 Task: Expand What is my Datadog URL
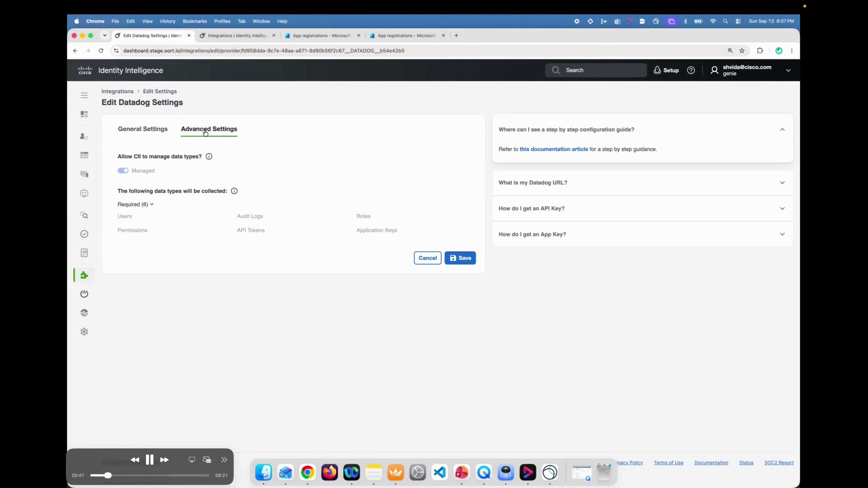pyautogui.click(x=642, y=183)
